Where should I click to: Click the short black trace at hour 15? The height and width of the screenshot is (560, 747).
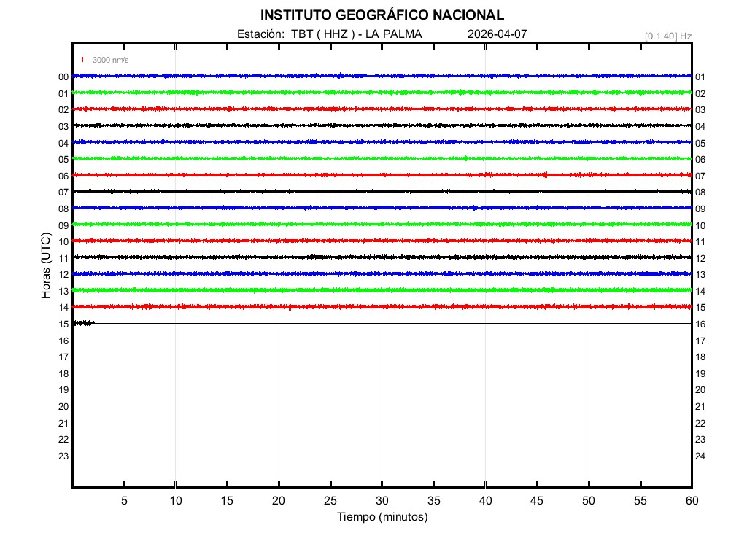coord(83,323)
